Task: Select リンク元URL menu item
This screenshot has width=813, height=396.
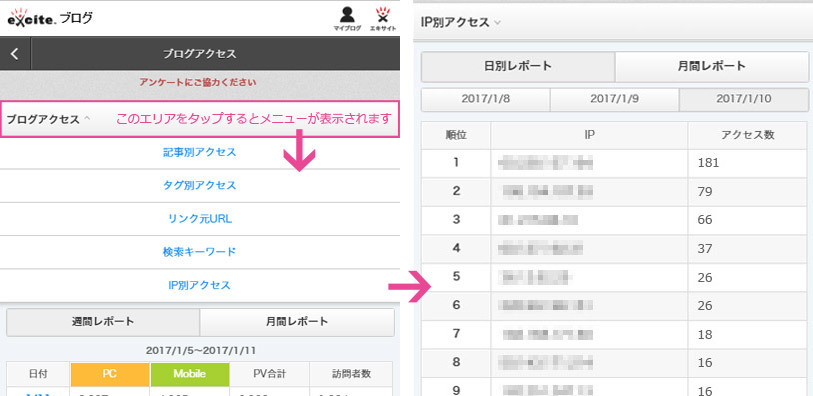Action: click(200, 219)
